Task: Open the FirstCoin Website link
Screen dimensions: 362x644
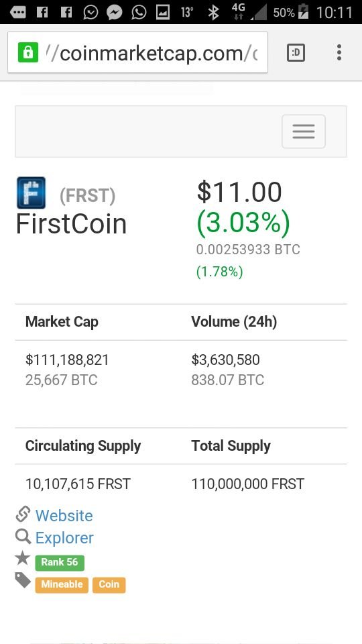Action: 64,515
